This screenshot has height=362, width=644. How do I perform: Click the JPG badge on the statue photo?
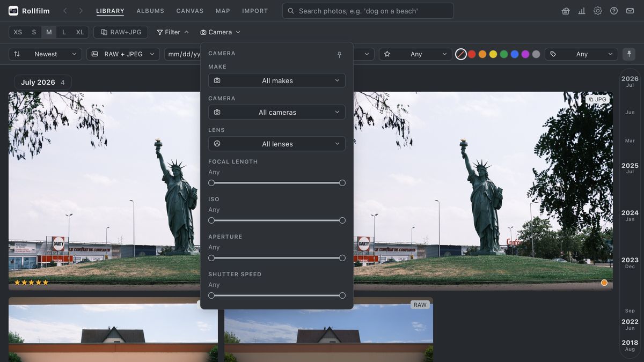pyautogui.click(x=597, y=99)
